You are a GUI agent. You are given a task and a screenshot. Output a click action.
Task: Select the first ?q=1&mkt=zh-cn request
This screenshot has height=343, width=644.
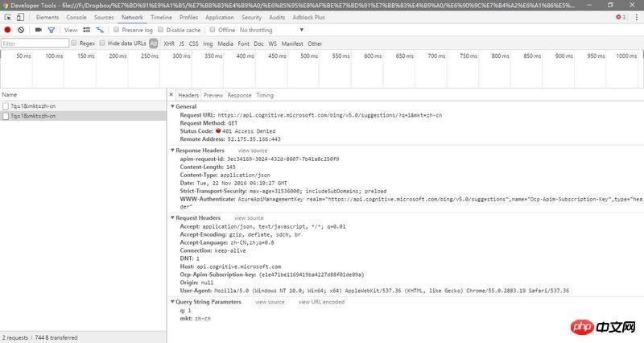[x=83, y=106]
